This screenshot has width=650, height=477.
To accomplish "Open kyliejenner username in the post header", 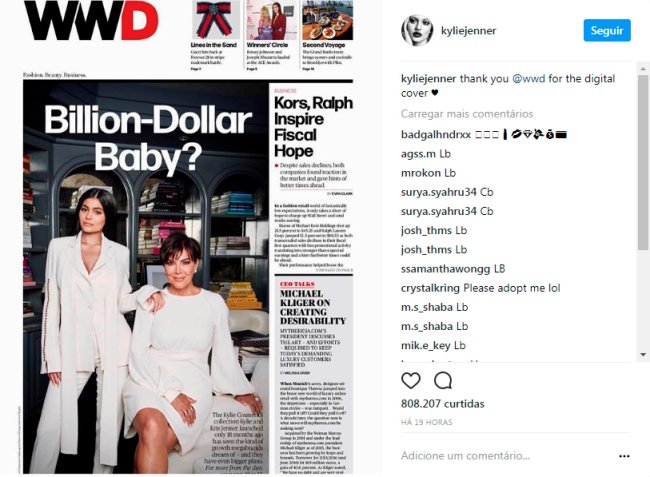I will [x=468, y=31].
